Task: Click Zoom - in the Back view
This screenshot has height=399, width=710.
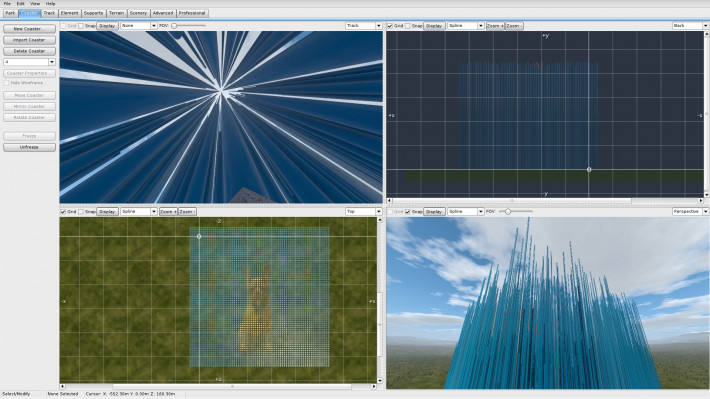Action: [x=514, y=26]
